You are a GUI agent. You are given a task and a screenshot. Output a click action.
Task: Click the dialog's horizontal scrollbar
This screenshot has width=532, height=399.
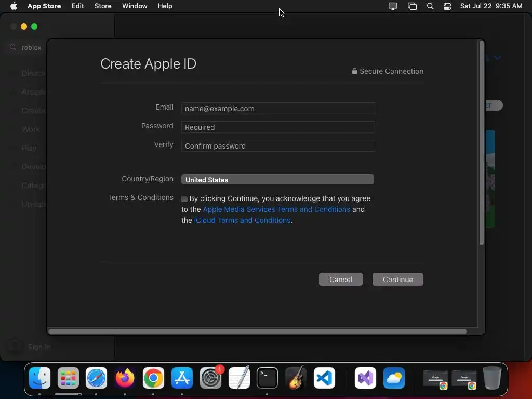[x=257, y=331]
